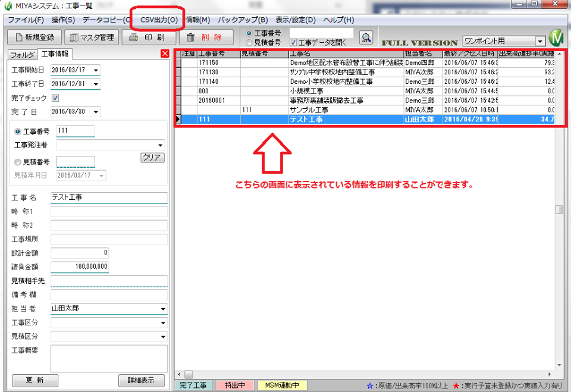
Task: Open the 見積年月日 date dropdown
Action: pyautogui.click(x=101, y=175)
